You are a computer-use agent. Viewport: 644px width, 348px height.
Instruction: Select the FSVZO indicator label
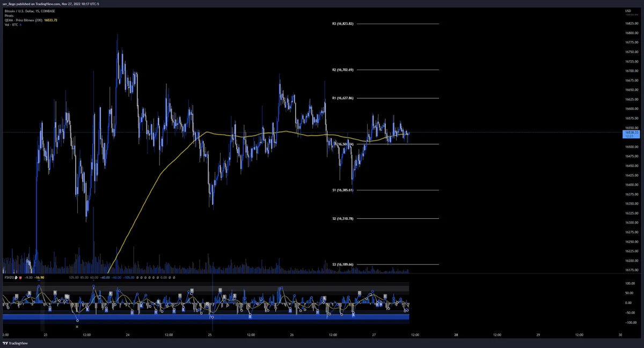pyautogui.click(x=9, y=278)
